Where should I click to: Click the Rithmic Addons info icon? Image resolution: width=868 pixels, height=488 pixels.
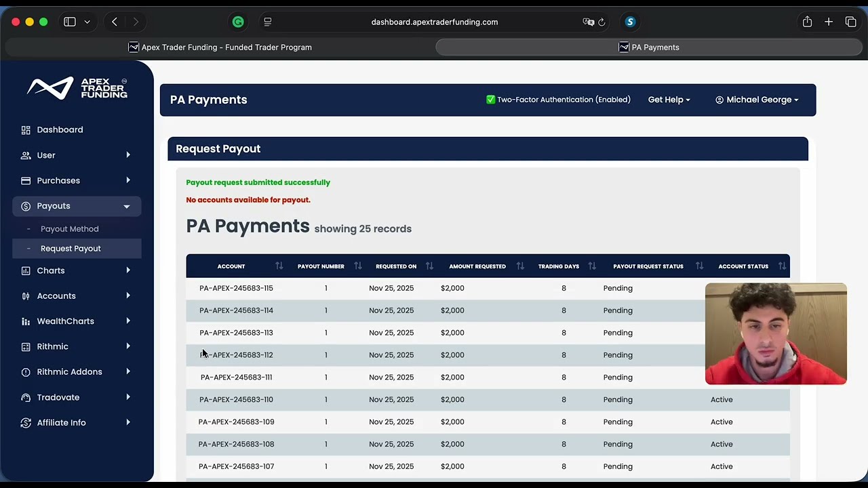point(26,372)
